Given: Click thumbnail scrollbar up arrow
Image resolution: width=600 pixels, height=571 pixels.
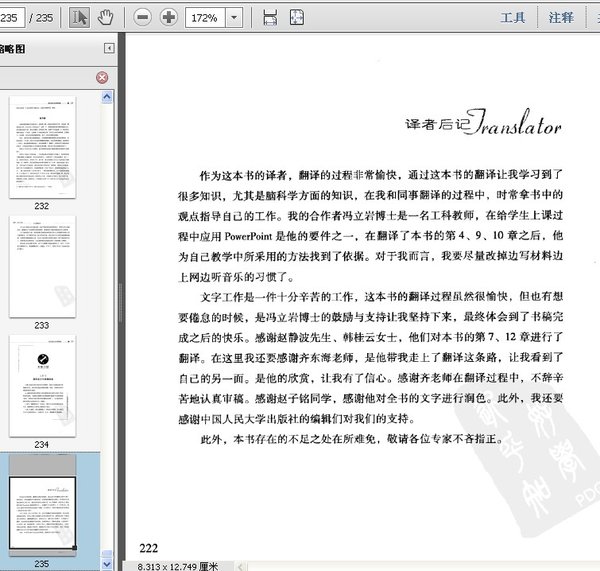Looking at the screenshot, I should click(107, 97).
